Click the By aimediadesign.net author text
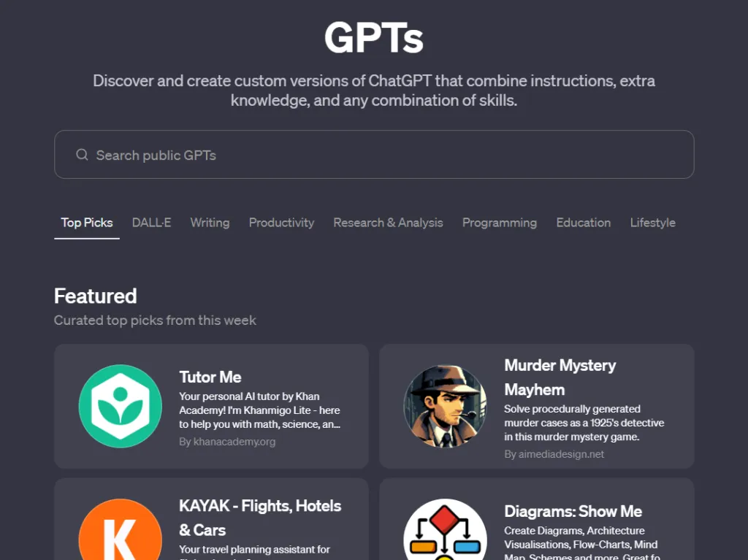Viewport: 748px width, 560px height. (x=554, y=454)
